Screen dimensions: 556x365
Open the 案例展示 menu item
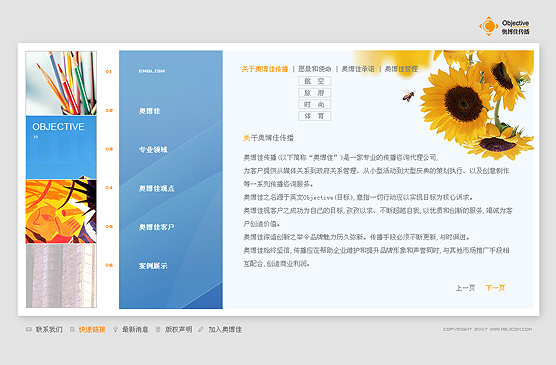pos(153,266)
